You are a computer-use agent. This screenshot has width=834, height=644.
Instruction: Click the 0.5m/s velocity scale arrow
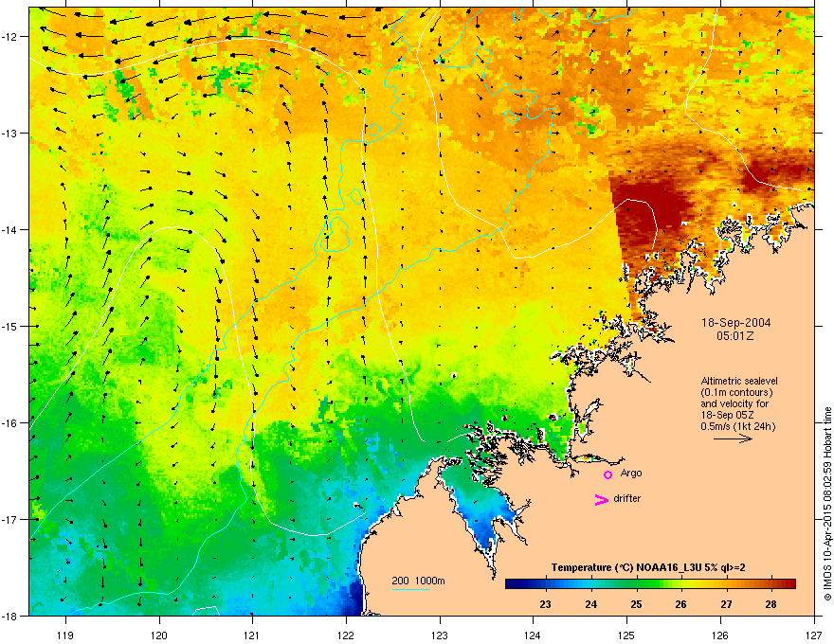(x=733, y=438)
